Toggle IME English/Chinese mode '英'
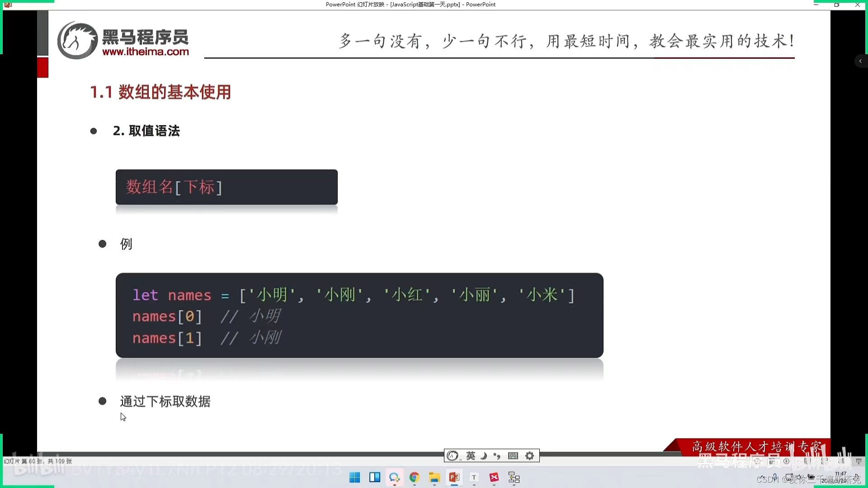This screenshot has height=488, width=868. pos(471,456)
